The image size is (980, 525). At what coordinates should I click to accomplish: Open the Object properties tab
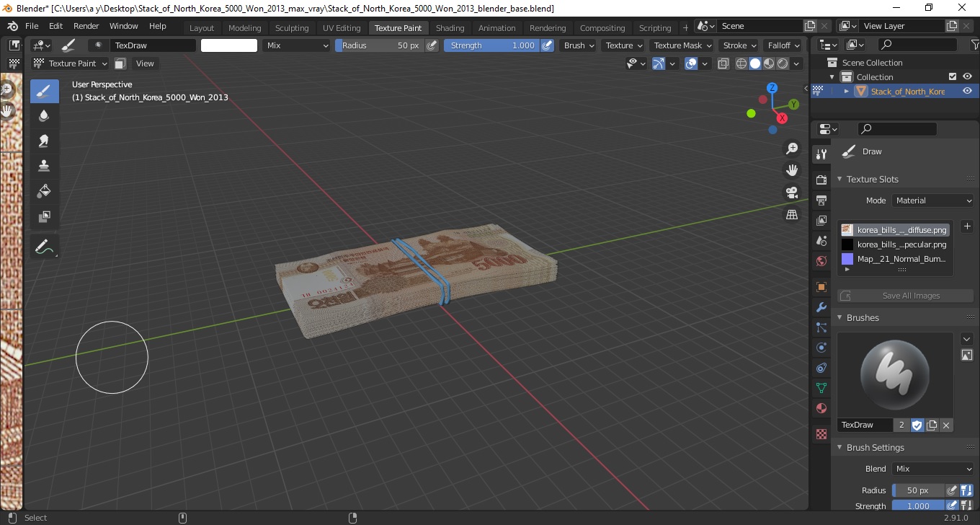click(x=821, y=287)
